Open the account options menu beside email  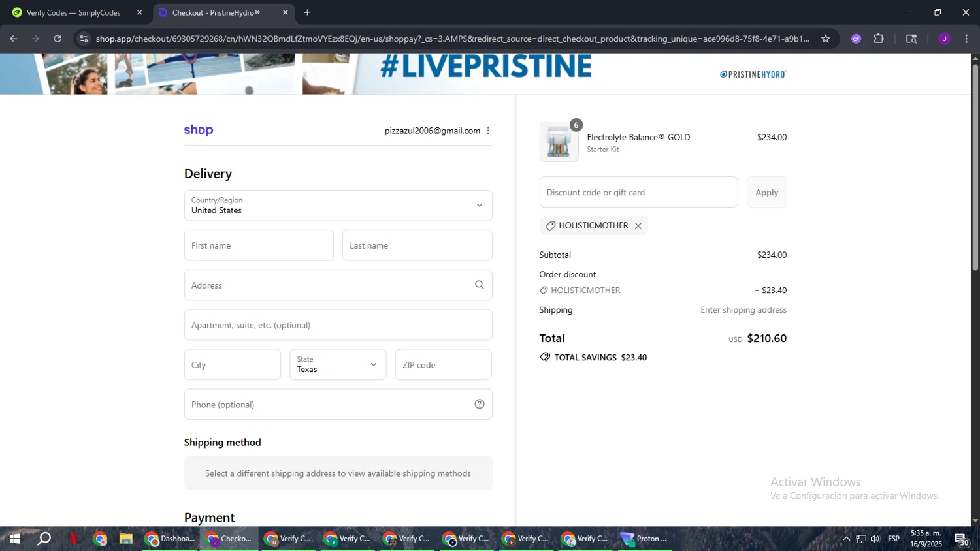pyautogui.click(x=488, y=131)
